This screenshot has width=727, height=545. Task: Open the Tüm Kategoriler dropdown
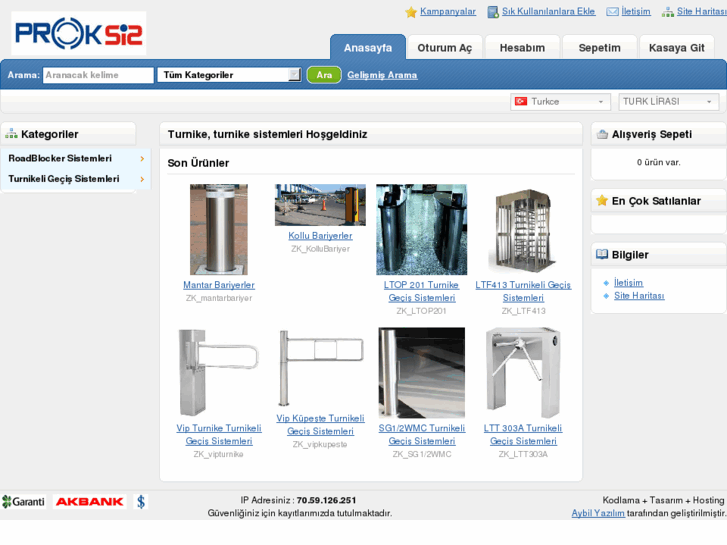(x=230, y=75)
